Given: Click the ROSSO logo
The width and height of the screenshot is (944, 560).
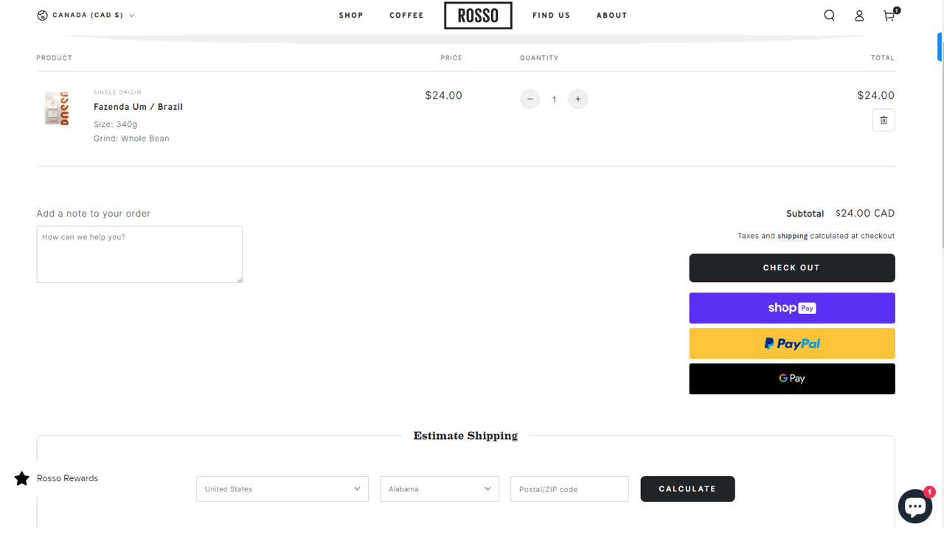Looking at the screenshot, I should click(x=478, y=15).
